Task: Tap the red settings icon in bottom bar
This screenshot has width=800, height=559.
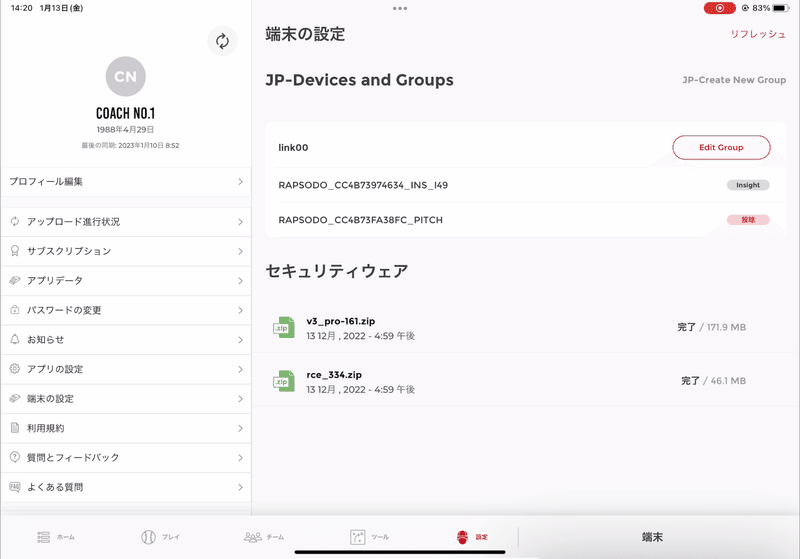Action: pos(462,537)
